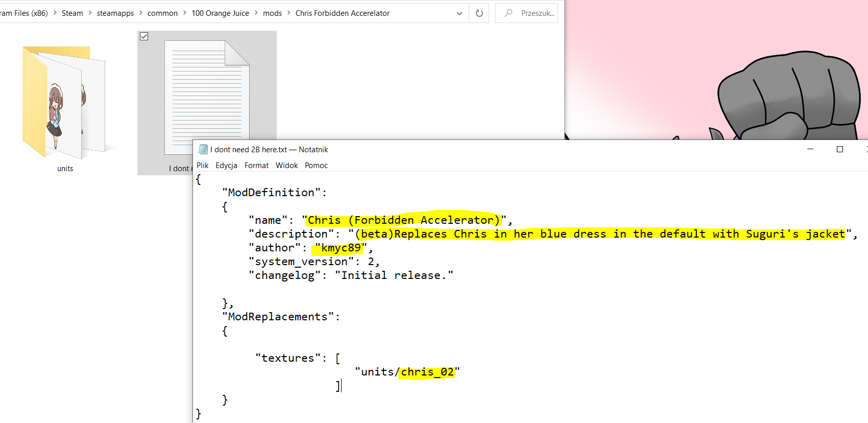Maximize the Notepad window
The width and height of the screenshot is (868, 423).
(x=840, y=149)
